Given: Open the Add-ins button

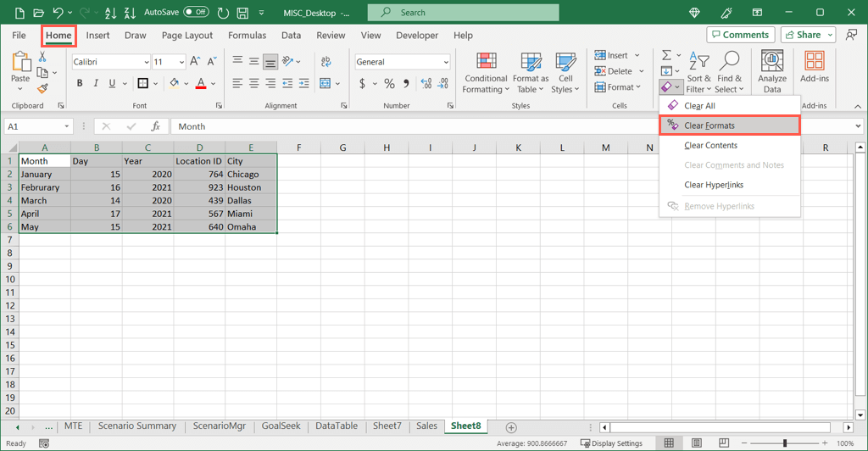Looking at the screenshot, I should [x=815, y=67].
